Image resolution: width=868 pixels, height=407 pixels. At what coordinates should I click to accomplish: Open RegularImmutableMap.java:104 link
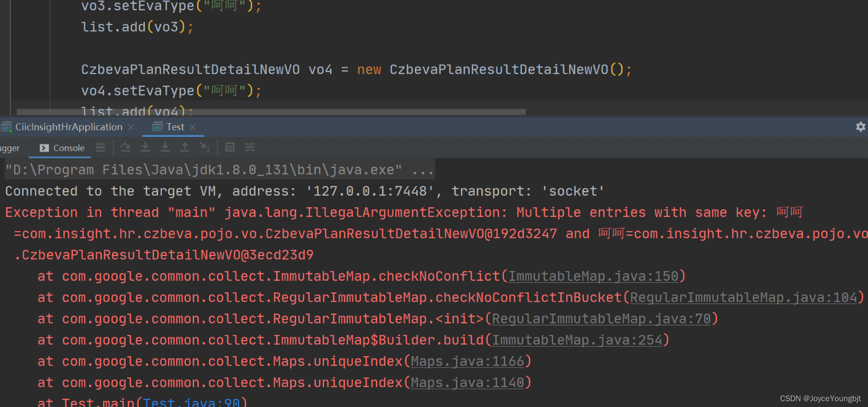[743, 298]
